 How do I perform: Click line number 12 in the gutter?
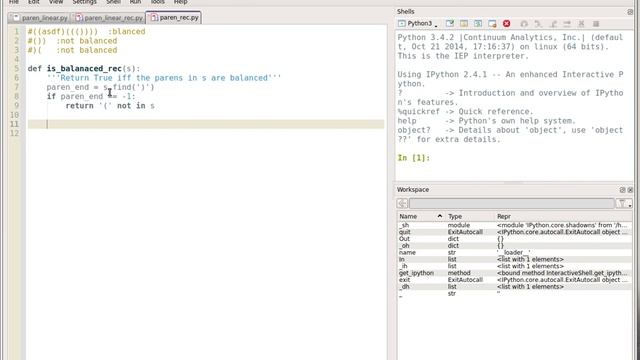pos(15,133)
